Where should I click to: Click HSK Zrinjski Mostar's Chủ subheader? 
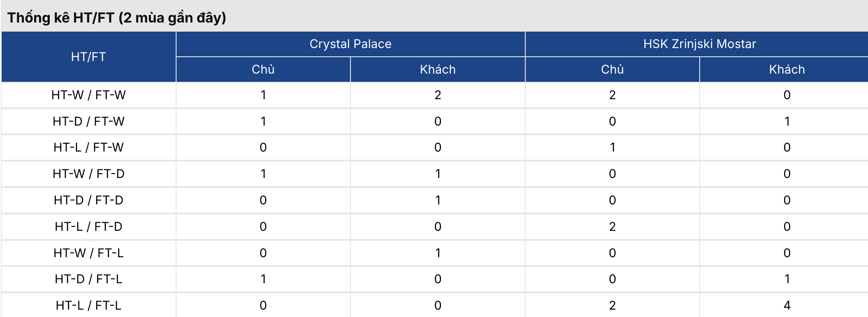[x=612, y=69]
